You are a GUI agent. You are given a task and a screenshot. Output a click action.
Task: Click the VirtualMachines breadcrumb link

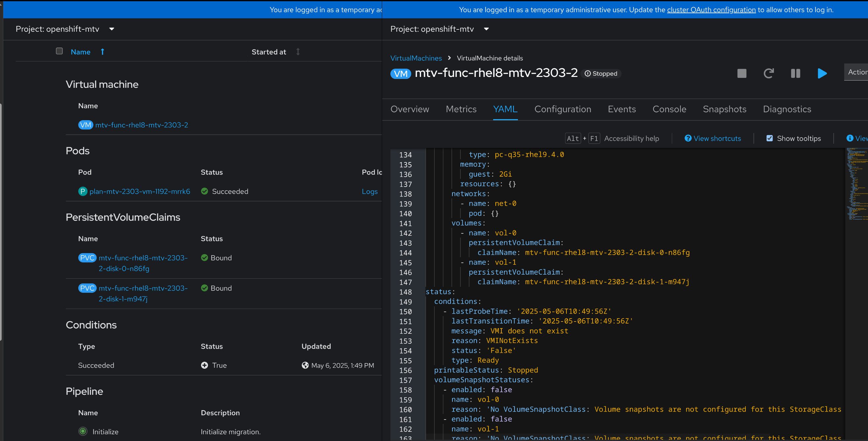pyautogui.click(x=416, y=58)
